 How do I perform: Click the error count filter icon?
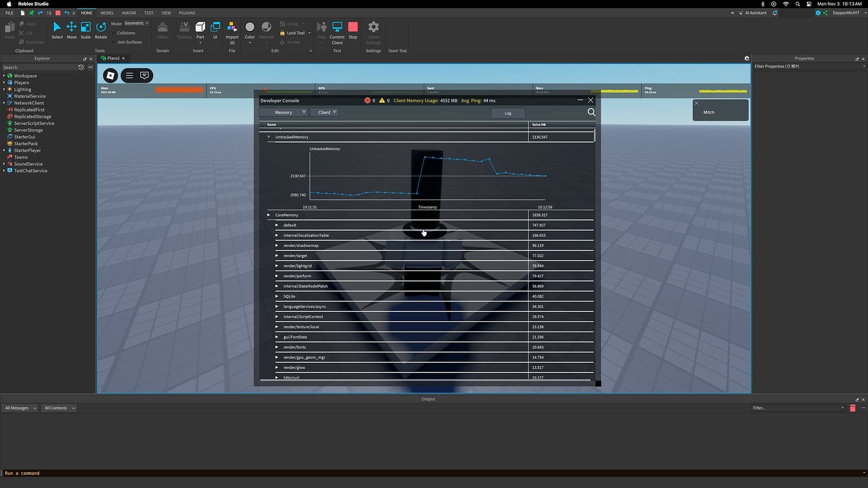pyautogui.click(x=368, y=101)
